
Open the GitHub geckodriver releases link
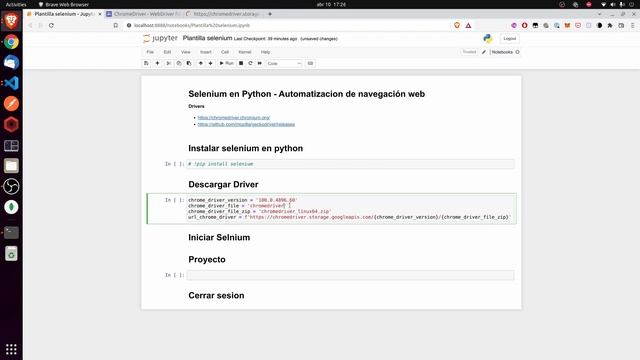(x=246, y=124)
